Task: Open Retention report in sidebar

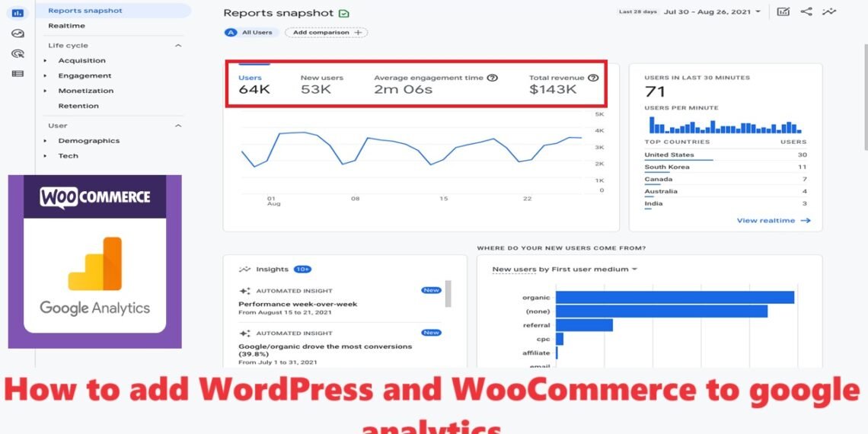Action: click(78, 106)
